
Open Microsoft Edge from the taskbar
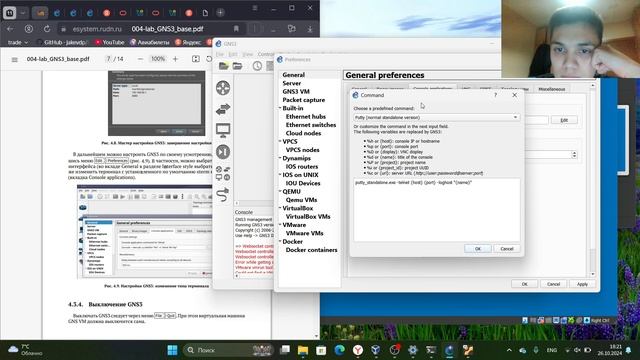pos(339,350)
